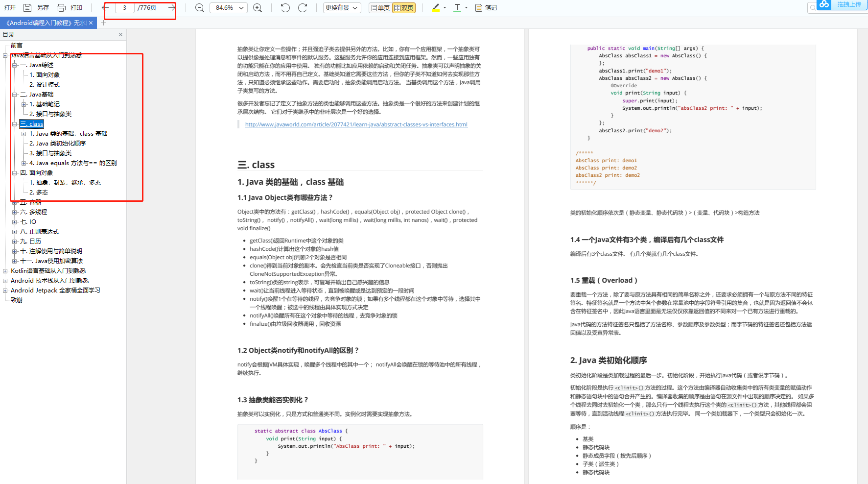This screenshot has width=868, height=484.
Task: Rotate the page clockwise
Action: (x=303, y=8)
